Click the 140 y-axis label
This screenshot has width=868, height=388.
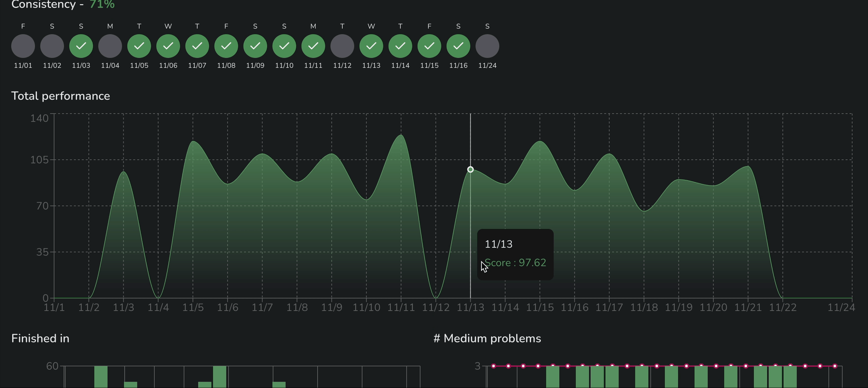click(x=39, y=118)
